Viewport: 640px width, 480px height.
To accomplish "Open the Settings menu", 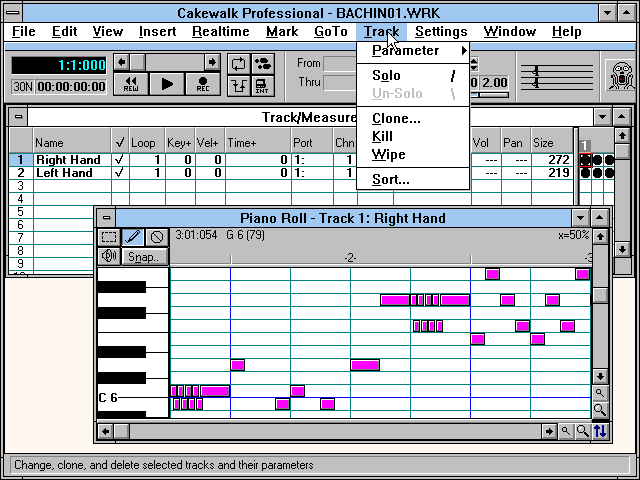I will tap(441, 32).
